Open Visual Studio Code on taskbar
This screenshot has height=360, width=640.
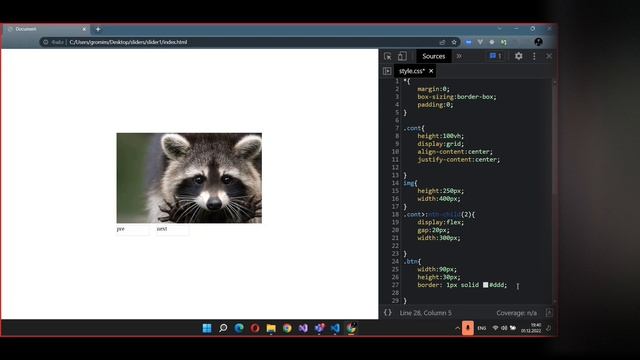tap(335, 328)
